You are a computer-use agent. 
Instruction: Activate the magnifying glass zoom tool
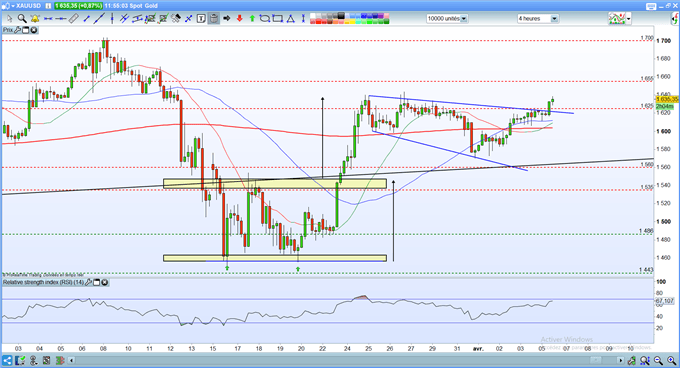pos(22,19)
